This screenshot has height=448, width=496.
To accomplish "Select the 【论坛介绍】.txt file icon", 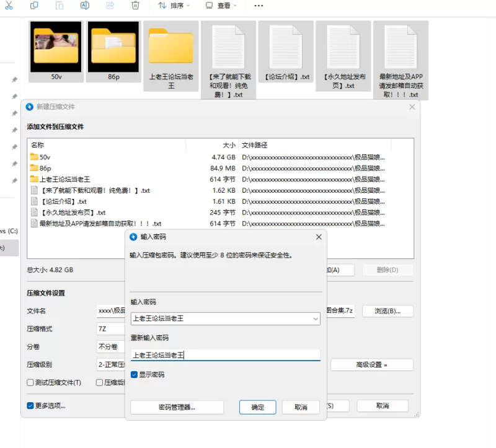I will 286,48.
